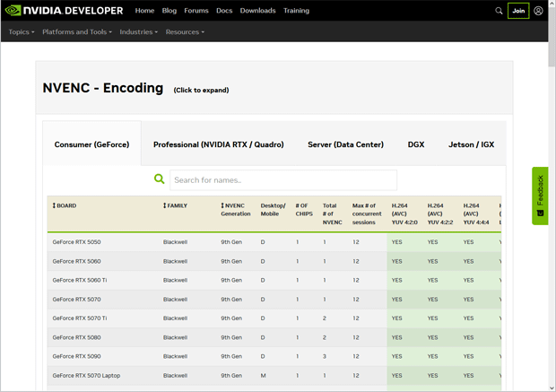Open the user account icon
Viewport: 556px width, 392px height.
pyautogui.click(x=538, y=11)
